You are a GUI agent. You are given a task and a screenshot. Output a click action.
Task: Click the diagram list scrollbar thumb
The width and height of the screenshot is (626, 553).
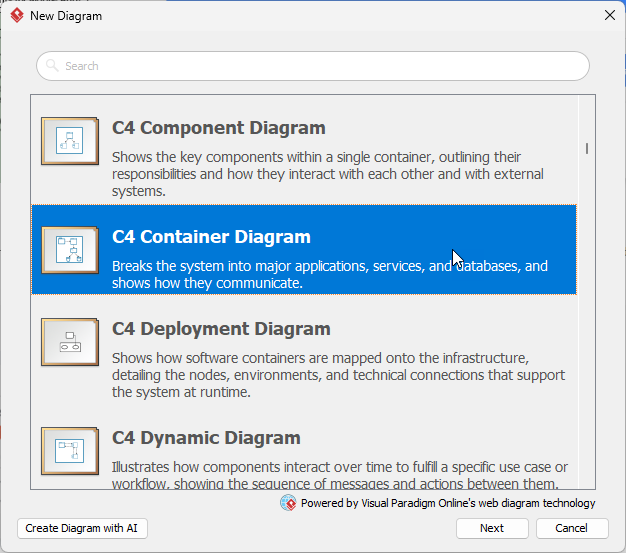coord(586,149)
